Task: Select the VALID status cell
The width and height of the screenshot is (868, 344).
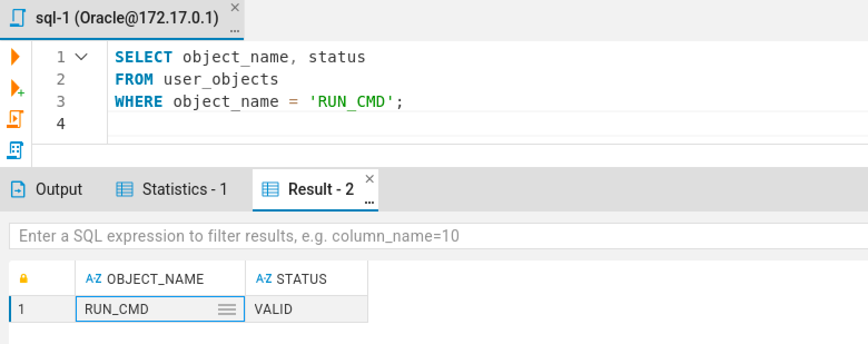Action: click(306, 309)
